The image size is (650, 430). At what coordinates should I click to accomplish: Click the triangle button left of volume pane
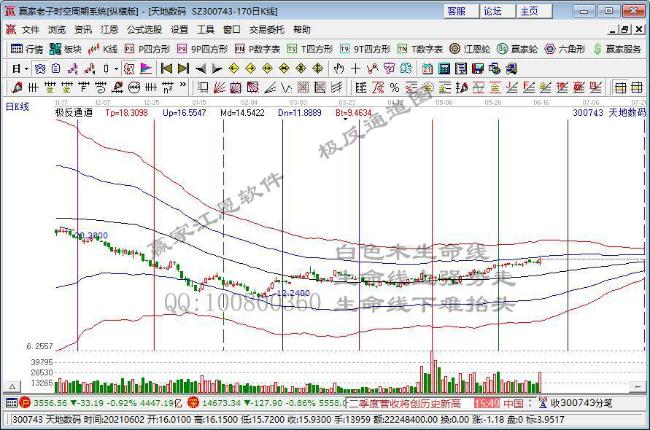point(12,386)
